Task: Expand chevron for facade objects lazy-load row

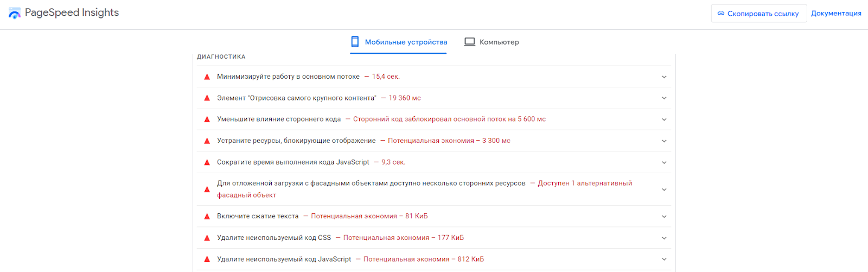Action: pyautogui.click(x=664, y=189)
